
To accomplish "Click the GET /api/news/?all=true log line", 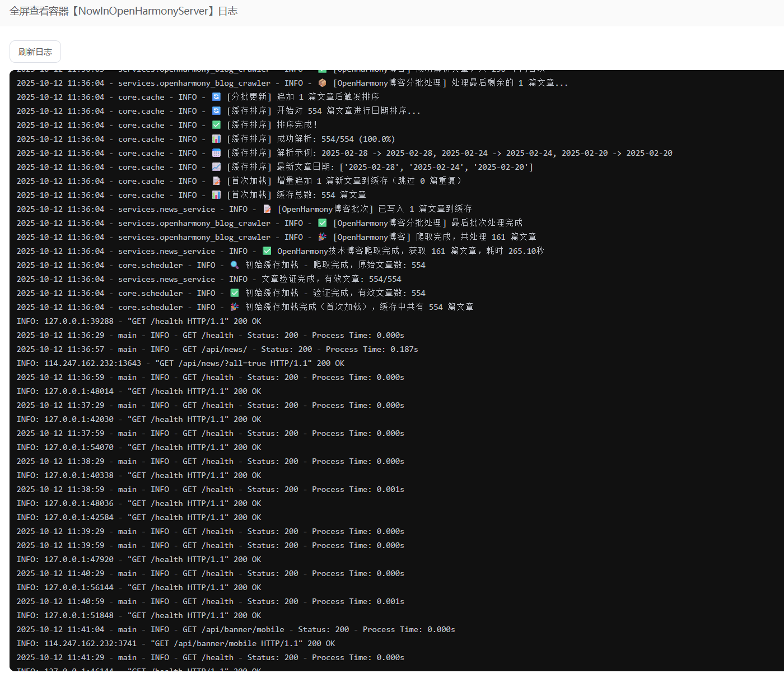I will (x=180, y=363).
